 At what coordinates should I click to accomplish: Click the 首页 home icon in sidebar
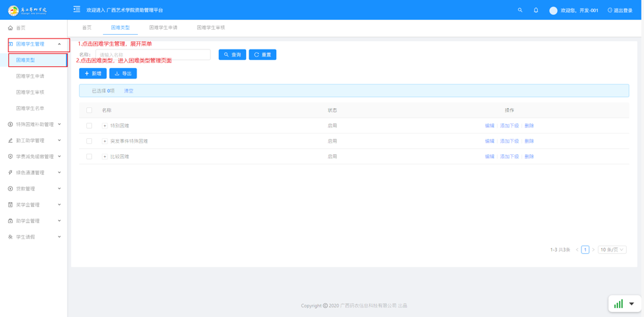[10, 28]
